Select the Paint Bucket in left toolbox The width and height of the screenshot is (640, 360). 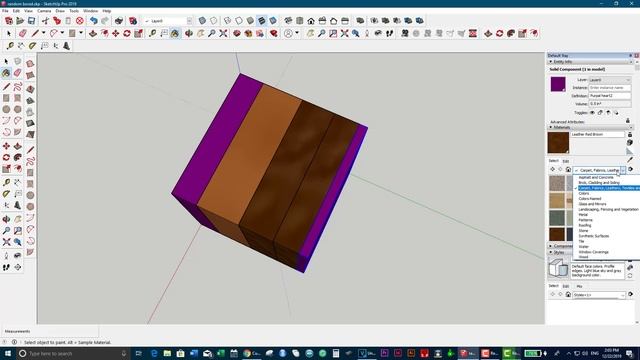(6, 73)
